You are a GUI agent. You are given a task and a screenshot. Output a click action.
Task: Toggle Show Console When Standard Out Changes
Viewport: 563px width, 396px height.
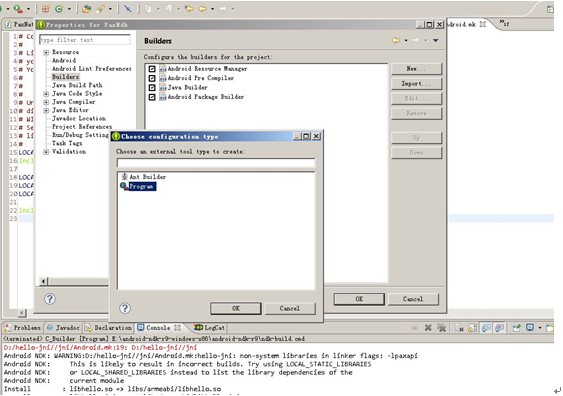click(486, 327)
